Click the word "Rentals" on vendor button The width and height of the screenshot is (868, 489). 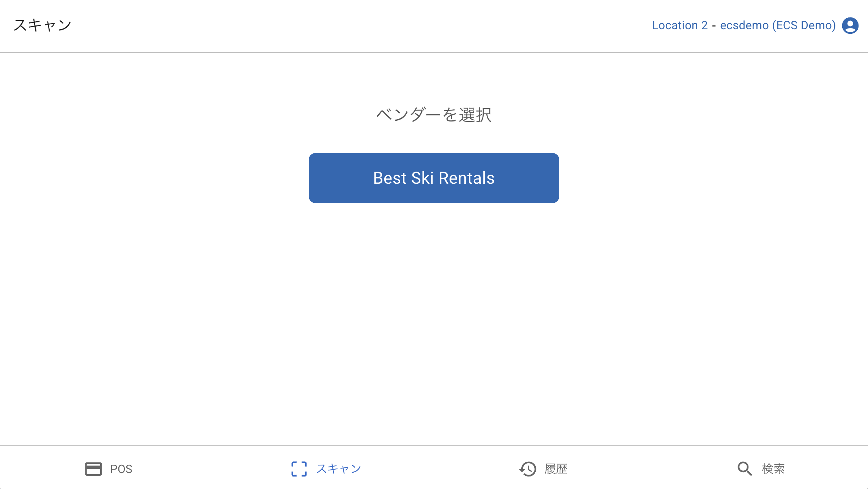coord(466,178)
